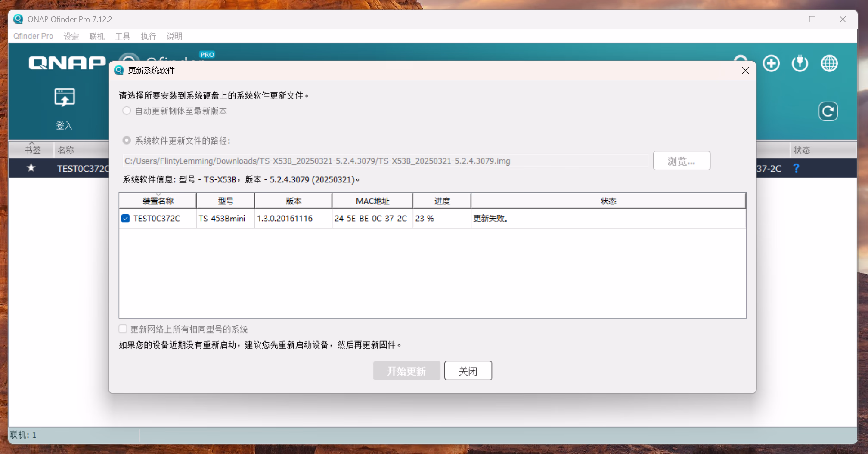Click the 进度 column header
Image resolution: width=868 pixels, height=454 pixels.
(442, 201)
